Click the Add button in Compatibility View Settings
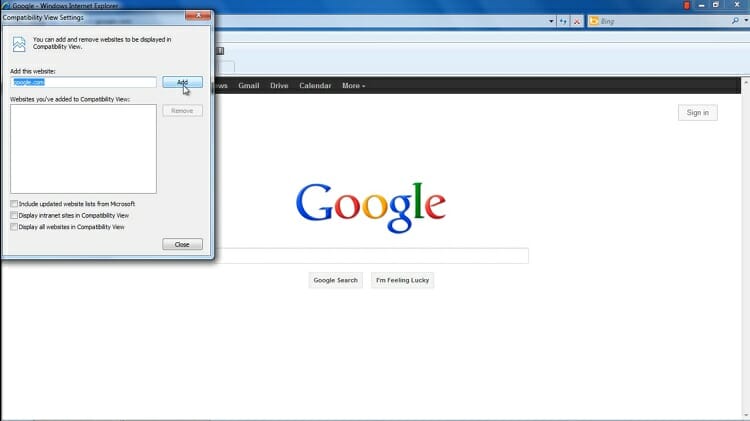This screenshot has width=750, height=421. 182,82
